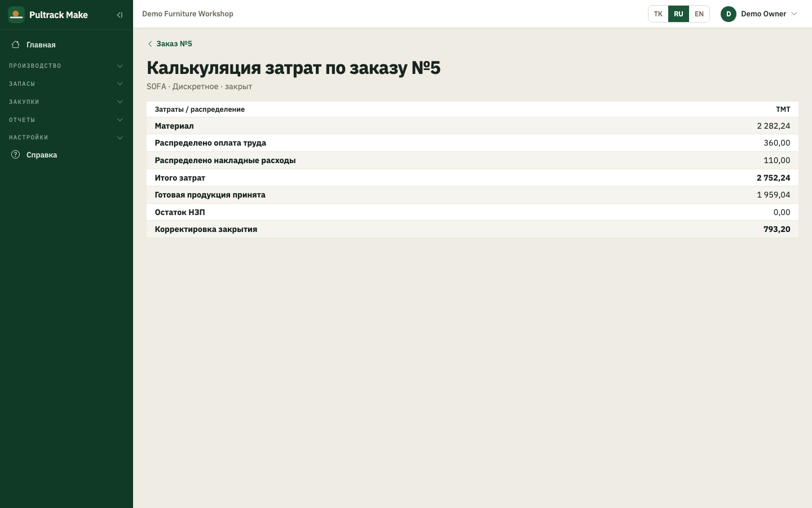Expand the ЗАПАСЫ section chevron

120,84
